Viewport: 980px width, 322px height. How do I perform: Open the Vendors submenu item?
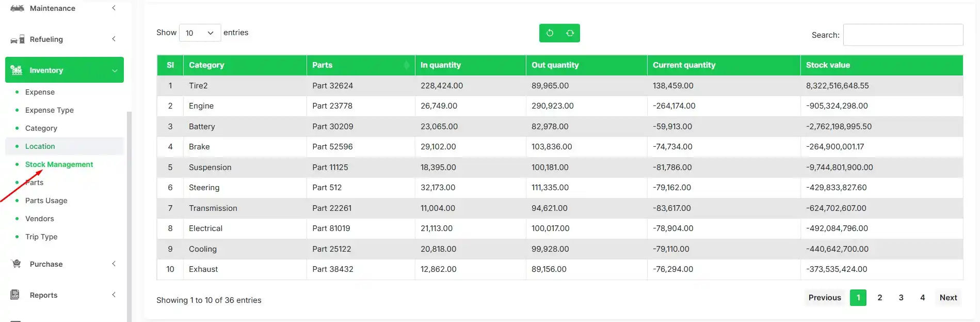pos(39,219)
